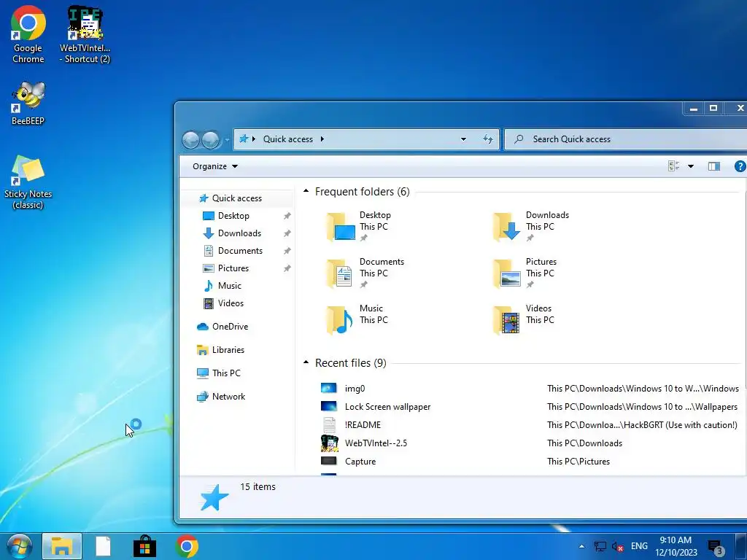
Task: Click the ENG language indicator
Action: [x=639, y=546]
